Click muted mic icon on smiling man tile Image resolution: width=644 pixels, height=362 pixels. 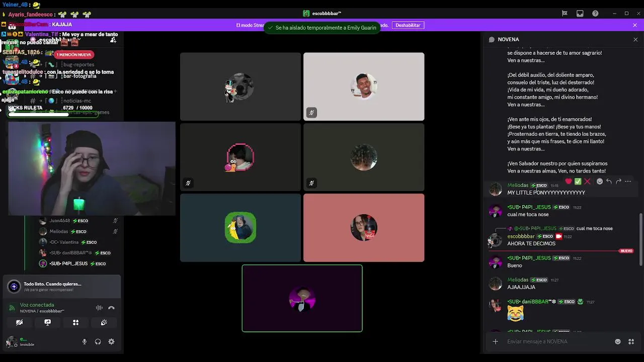coord(311,113)
